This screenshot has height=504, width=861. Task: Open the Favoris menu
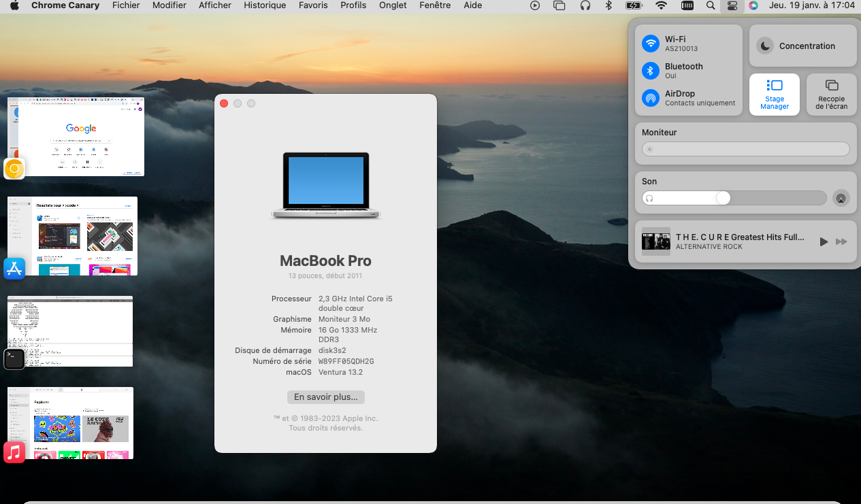(x=313, y=5)
